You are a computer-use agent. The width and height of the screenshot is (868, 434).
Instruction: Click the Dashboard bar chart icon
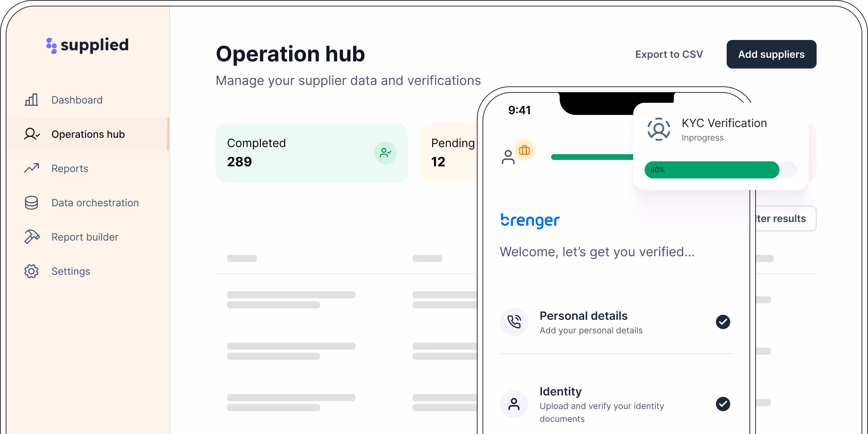click(x=31, y=100)
